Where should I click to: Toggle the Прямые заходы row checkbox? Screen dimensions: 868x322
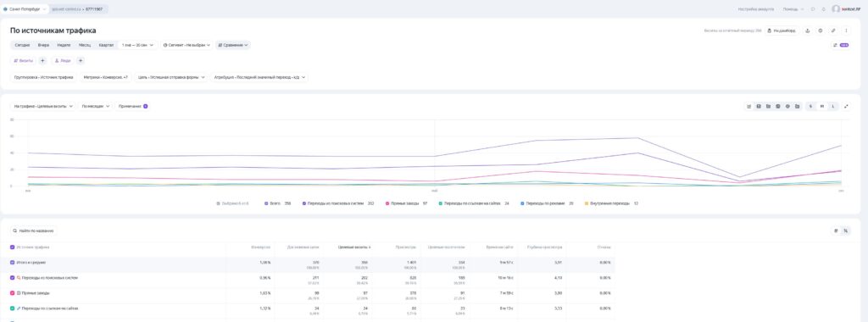pyautogui.click(x=12, y=292)
